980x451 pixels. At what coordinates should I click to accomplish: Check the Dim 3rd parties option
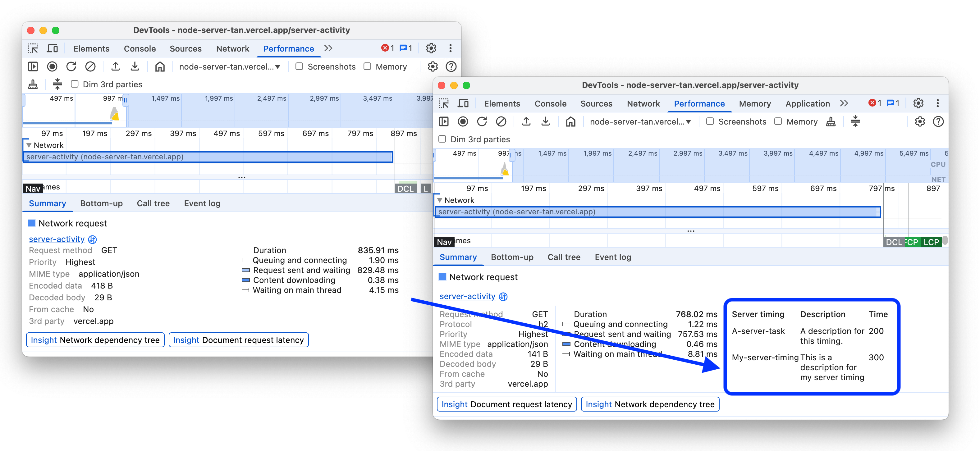(x=442, y=139)
